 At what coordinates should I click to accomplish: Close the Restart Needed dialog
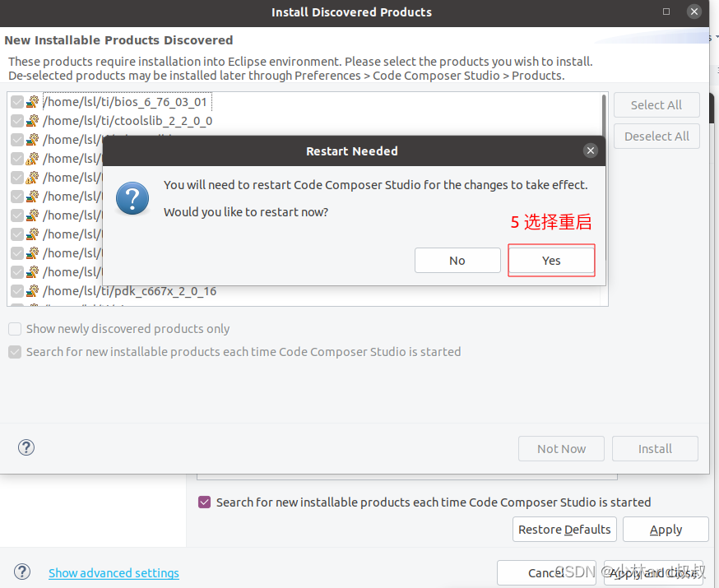coord(590,150)
